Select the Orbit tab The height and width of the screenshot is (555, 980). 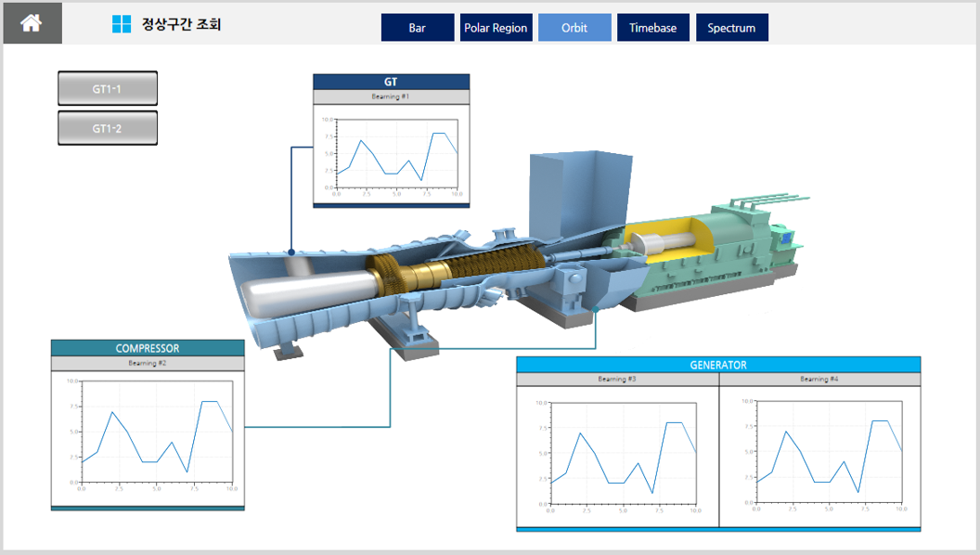tap(574, 28)
